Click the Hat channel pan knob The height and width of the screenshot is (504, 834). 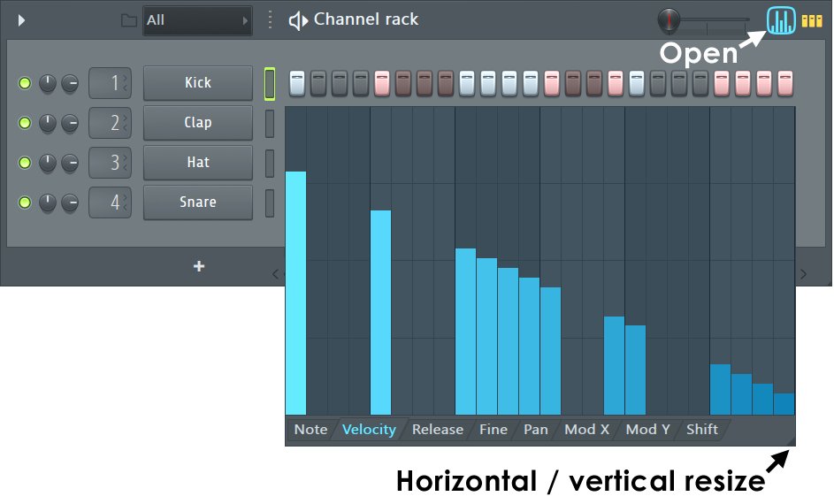48,163
